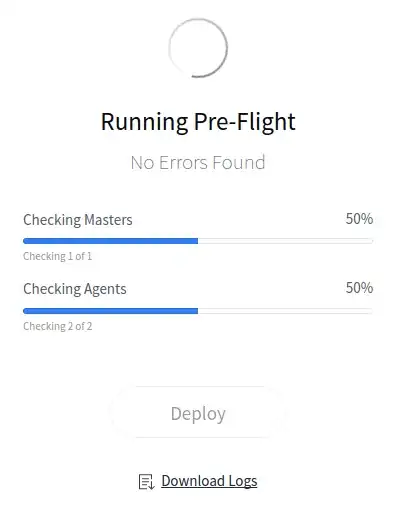
Task: Click the Download Logs document icon
Action: (146, 482)
